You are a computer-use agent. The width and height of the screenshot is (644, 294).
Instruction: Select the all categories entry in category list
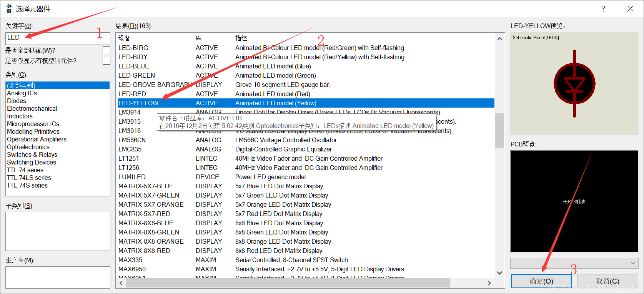point(58,85)
